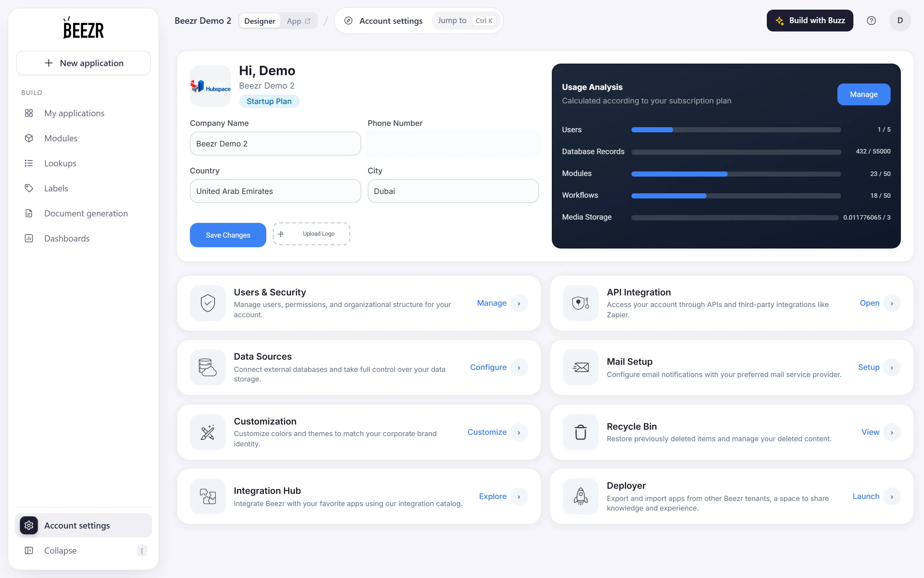
Task: Click the API Integration shield key icon
Action: coord(580,303)
